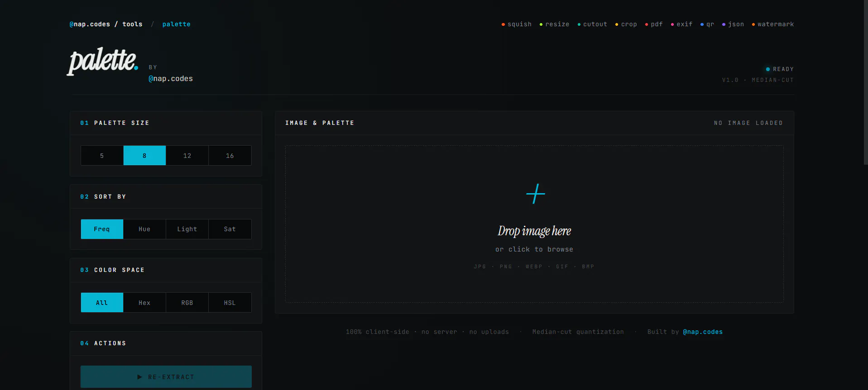The image size is (868, 390).
Task: Click the RE-EXTRACT button
Action: [166, 377]
